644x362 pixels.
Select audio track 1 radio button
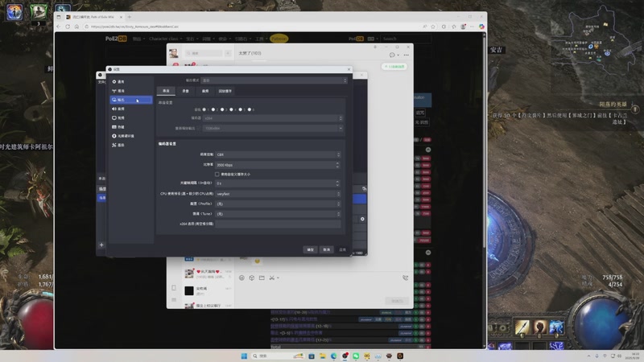(204, 109)
